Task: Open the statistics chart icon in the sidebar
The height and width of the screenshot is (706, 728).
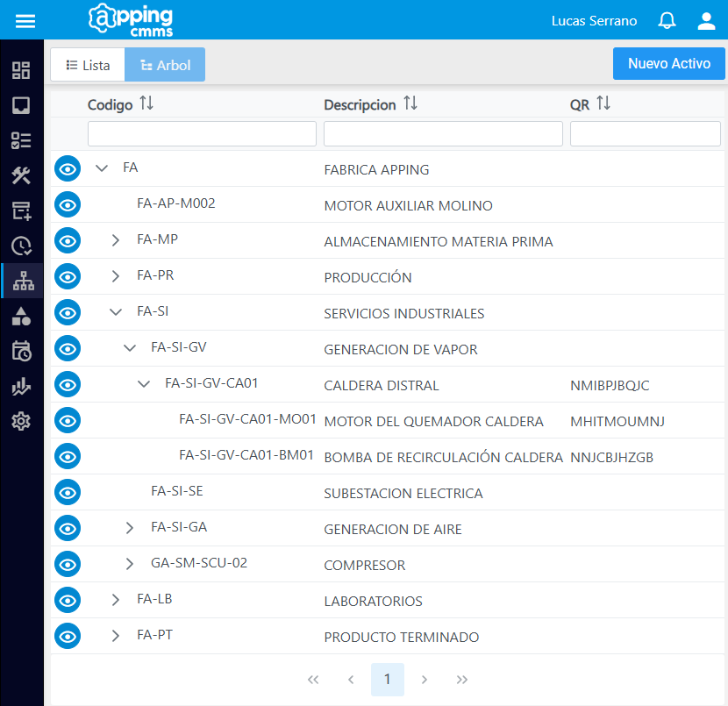Action: [21, 386]
